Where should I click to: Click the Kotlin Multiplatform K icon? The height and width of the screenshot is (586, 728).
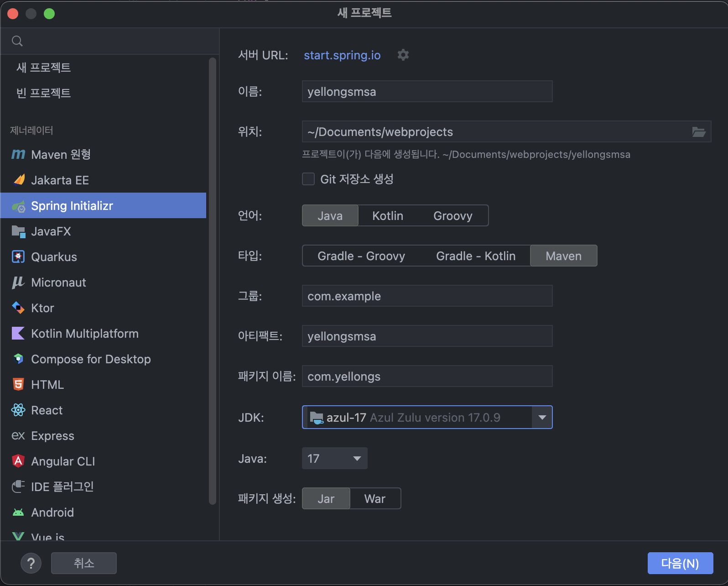pos(18,333)
